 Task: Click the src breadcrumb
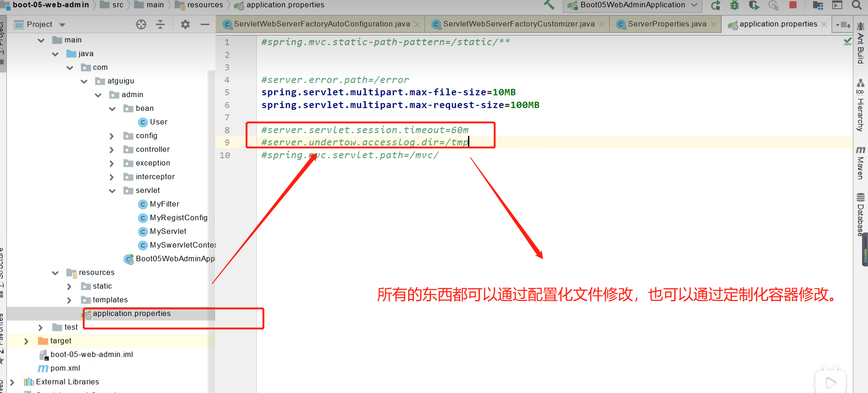point(112,5)
